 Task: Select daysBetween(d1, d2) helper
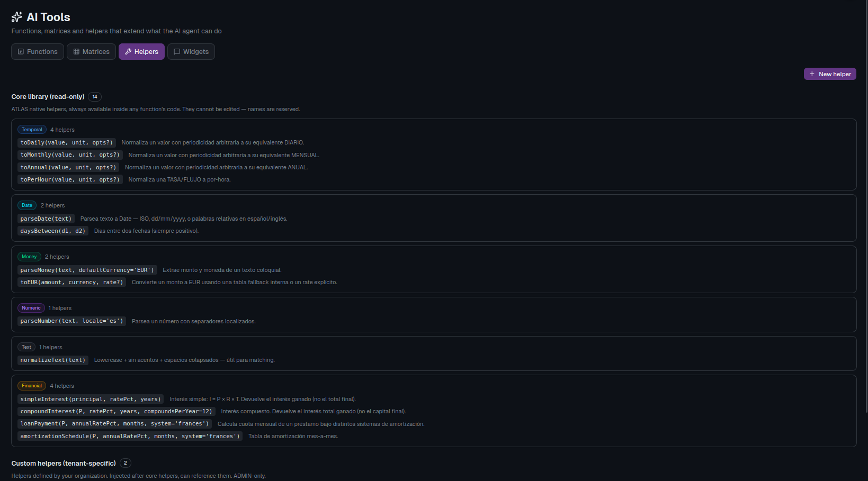[x=53, y=231]
